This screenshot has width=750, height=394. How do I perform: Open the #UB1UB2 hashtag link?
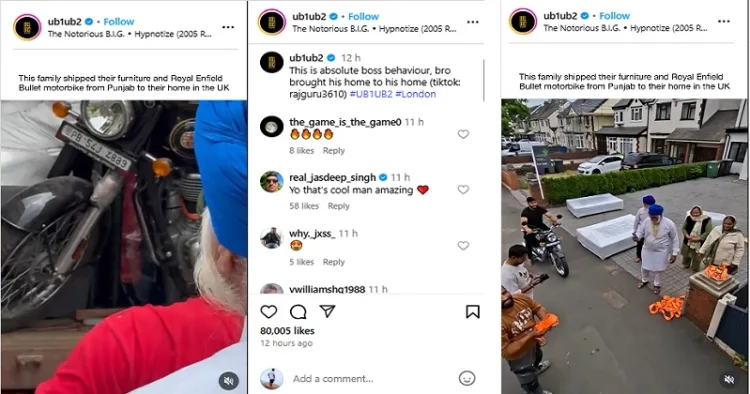(371, 94)
